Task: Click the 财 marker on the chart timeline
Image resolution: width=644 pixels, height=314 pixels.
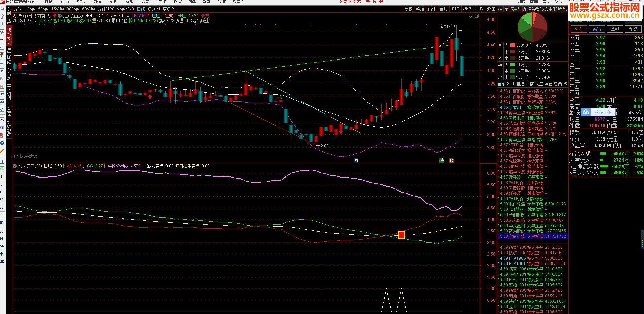Action: pyautogui.click(x=356, y=160)
